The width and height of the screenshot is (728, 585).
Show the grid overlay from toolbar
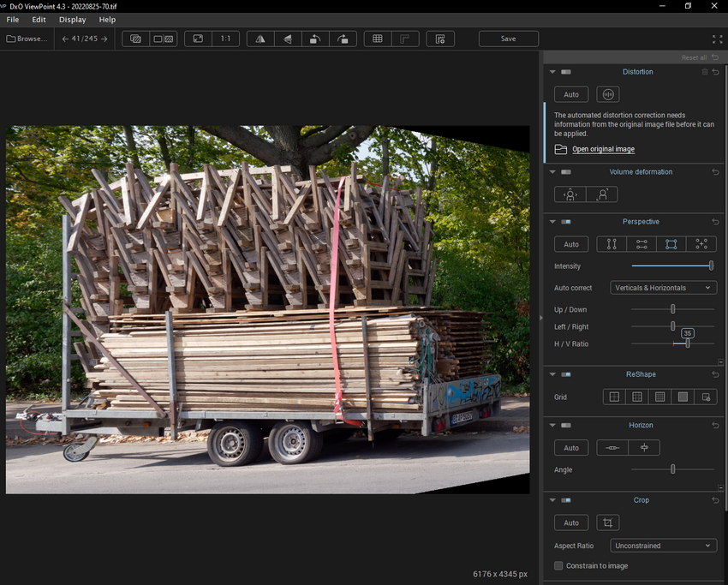click(377, 39)
